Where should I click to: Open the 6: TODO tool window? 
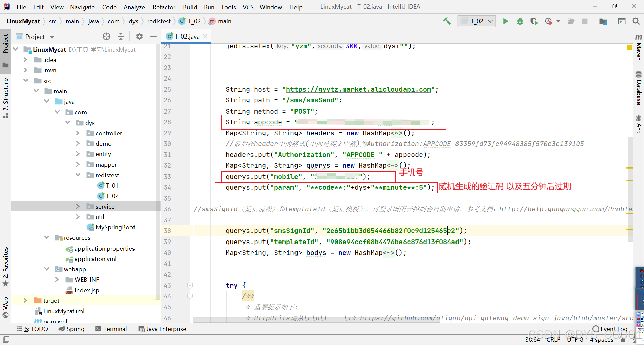tap(33, 329)
